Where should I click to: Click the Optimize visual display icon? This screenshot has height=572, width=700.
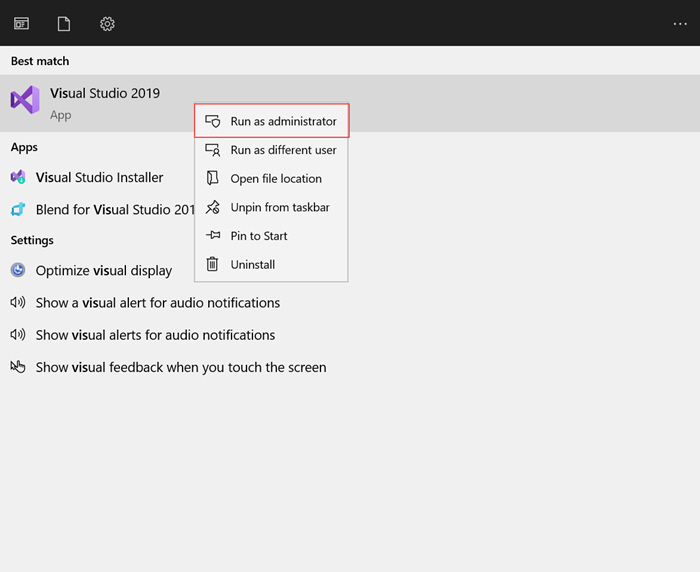pyautogui.click(x=18, y=270)
